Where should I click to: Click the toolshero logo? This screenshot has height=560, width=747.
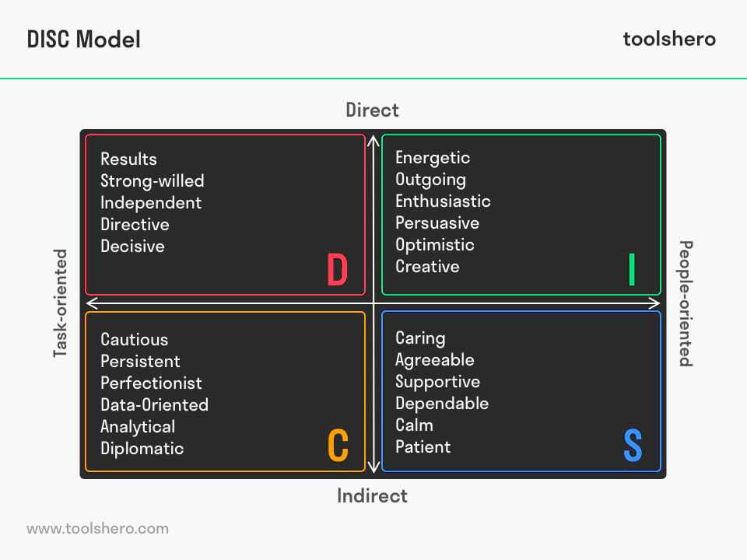(669, 39)
